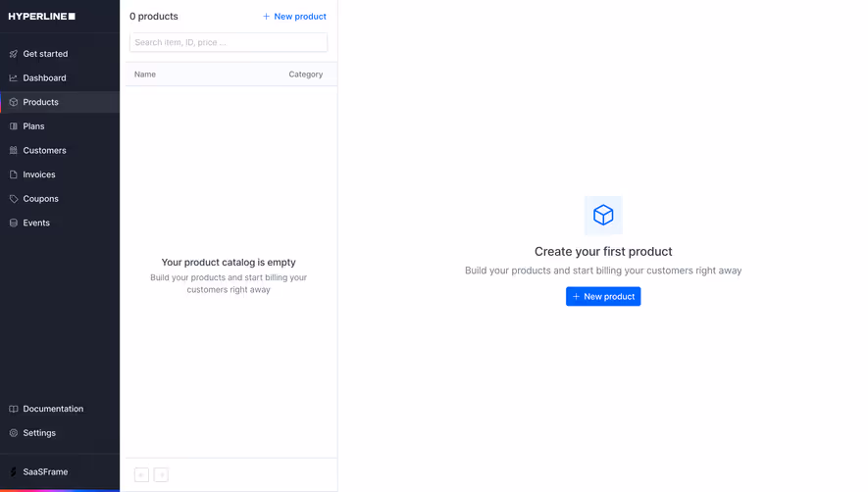Viewport: 868px width, 492px height.
Task: Go to Plans section
Action: click(x=33, y=126)
